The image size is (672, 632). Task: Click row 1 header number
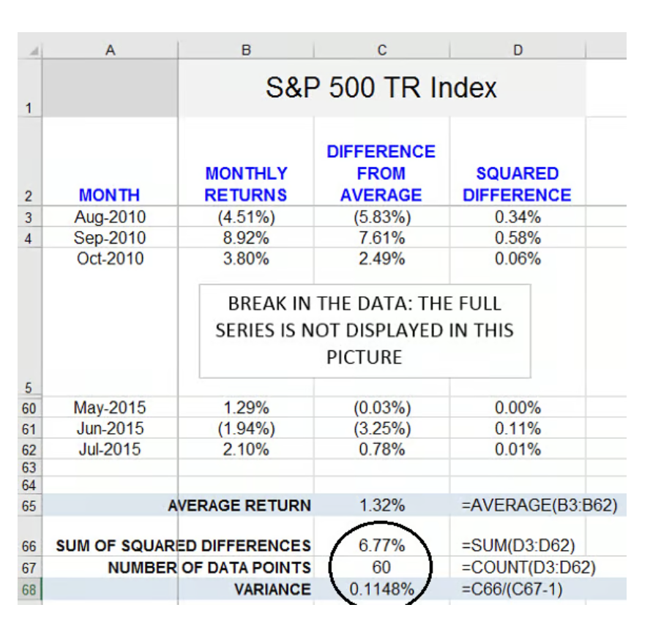(x=28, y=108)
